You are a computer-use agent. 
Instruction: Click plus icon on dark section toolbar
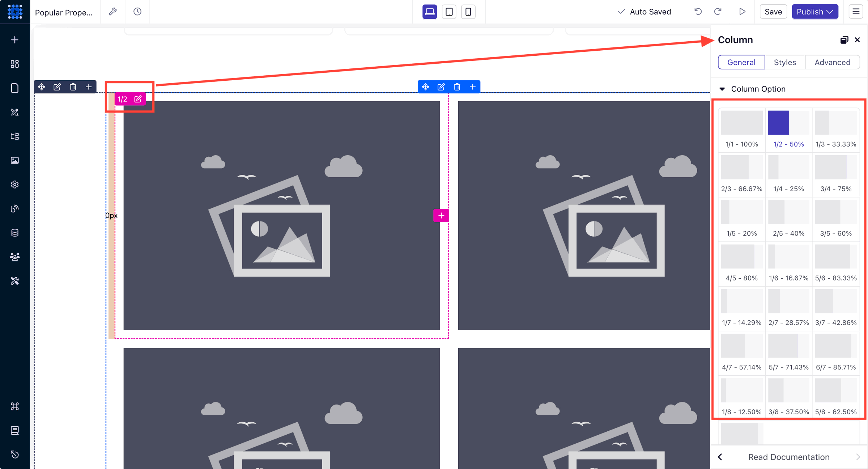89,87
